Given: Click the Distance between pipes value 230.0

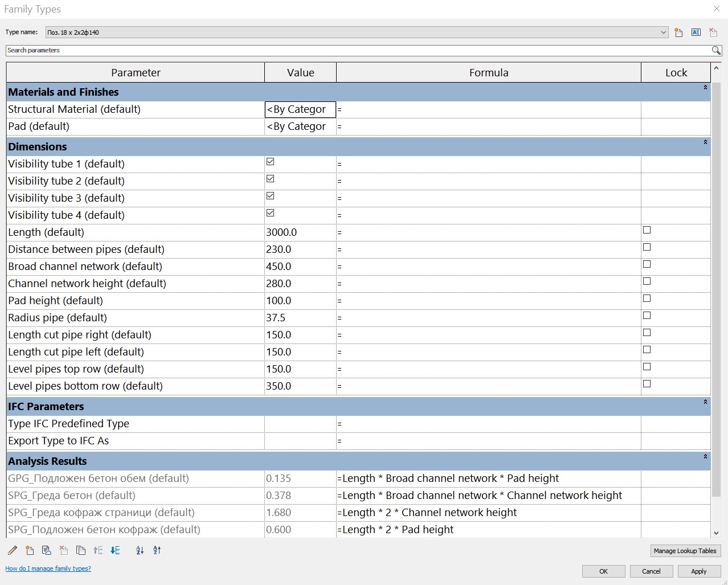Looking at the screenshot, I should coord(301,249).
